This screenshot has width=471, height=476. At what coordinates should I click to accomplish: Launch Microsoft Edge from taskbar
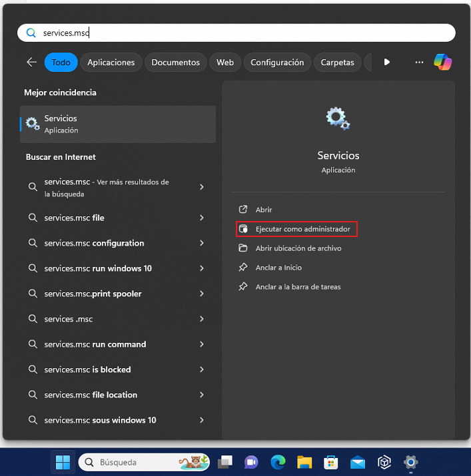tap(278, 462)
